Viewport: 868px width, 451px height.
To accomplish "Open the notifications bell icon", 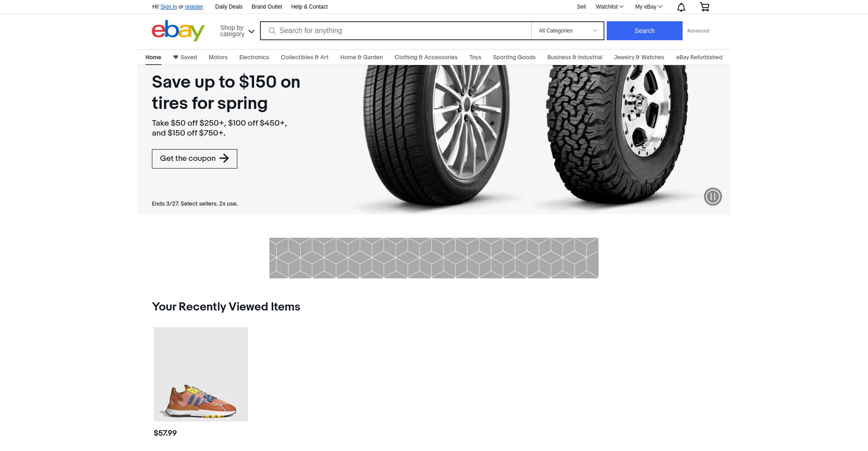I will click(681, 7).
